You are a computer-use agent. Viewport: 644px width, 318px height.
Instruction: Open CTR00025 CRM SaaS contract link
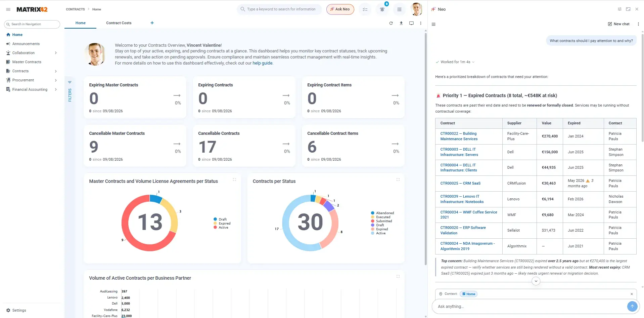tap(460, 183)
